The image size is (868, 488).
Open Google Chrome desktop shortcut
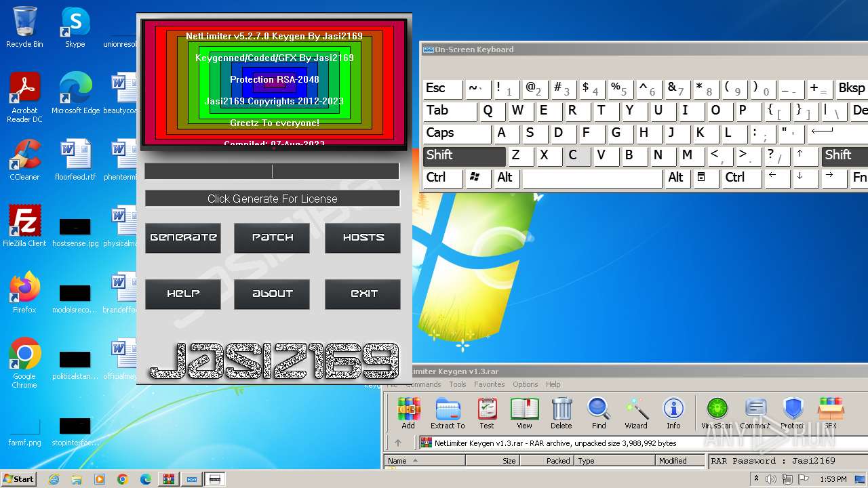pyautogui.click(x=24, y=363)
